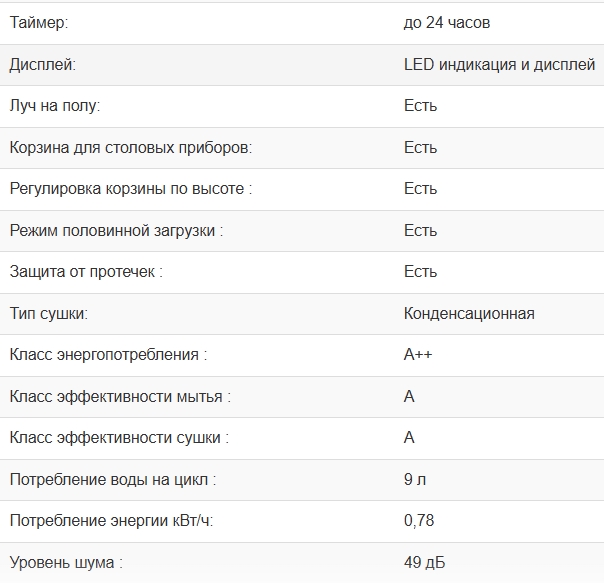Image resolution: width=604 pixels, height=584 pixels.
Task: Select the 'Конденсационная' drying type value
Action: coord(469,313)
